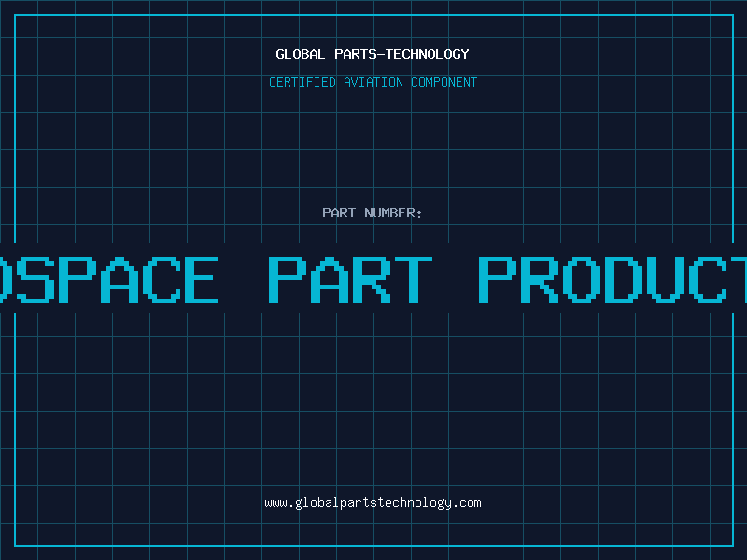Click the word AVIATION in the subtitle

pyautogui.click(x=373, y=82)
